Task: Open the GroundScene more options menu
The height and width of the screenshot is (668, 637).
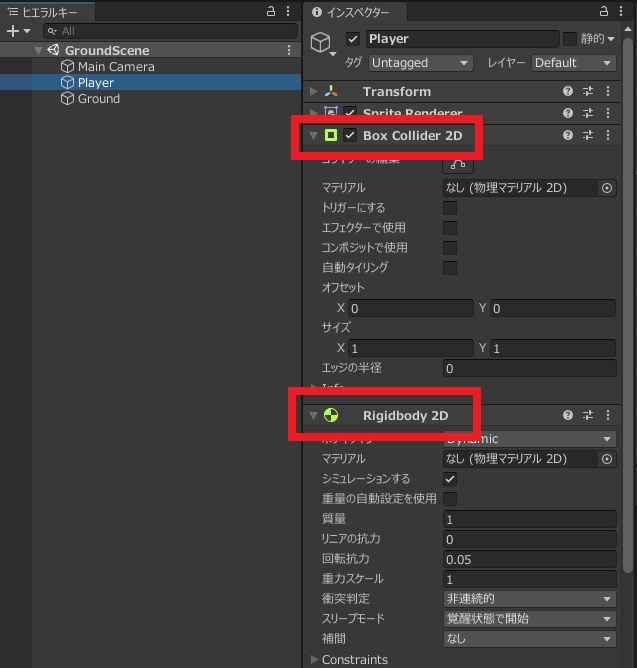Action: tap(289, 50)
